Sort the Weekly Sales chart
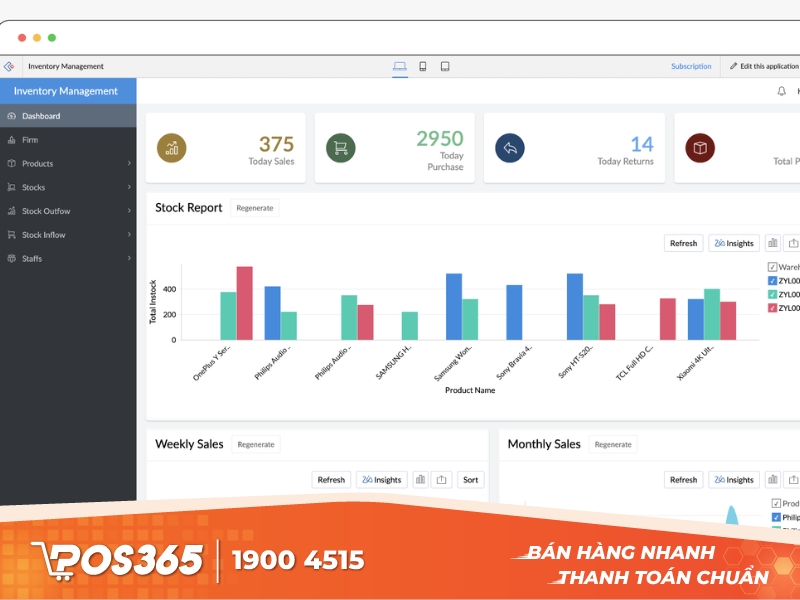 pos(470,480)
